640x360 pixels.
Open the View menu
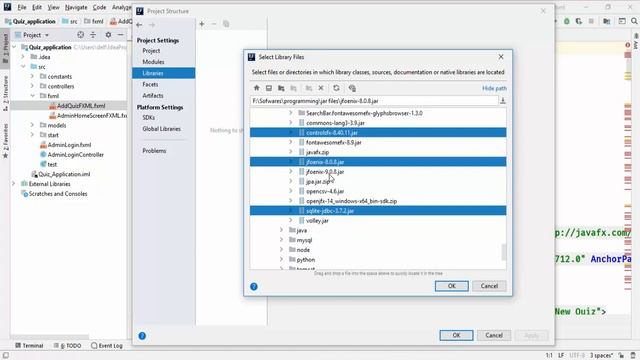(53, 7)
